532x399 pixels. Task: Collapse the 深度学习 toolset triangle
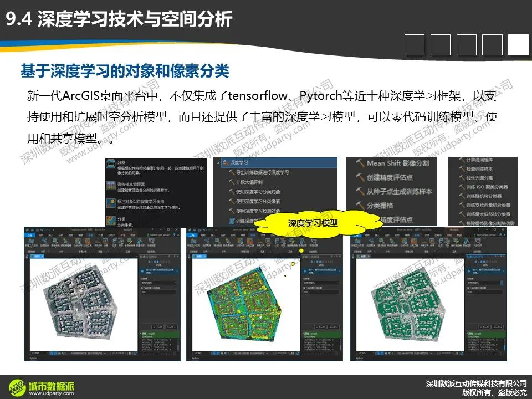click(x=219, y=162)
